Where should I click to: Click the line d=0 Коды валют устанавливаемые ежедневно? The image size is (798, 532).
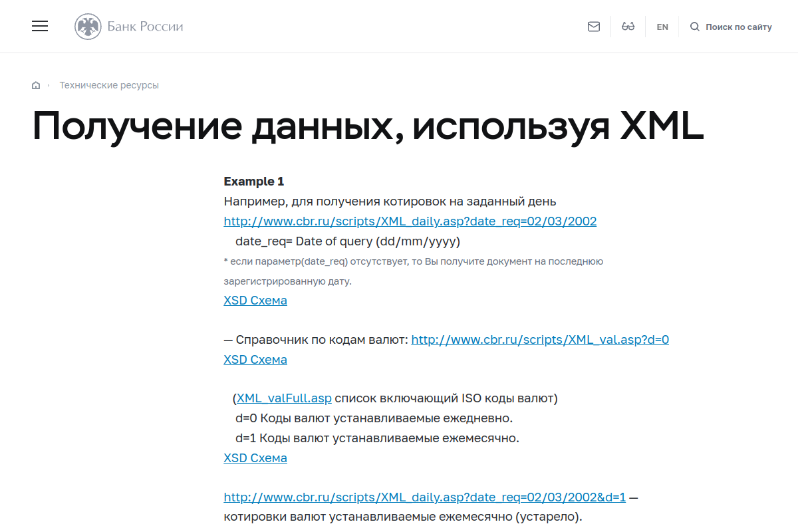374,419
